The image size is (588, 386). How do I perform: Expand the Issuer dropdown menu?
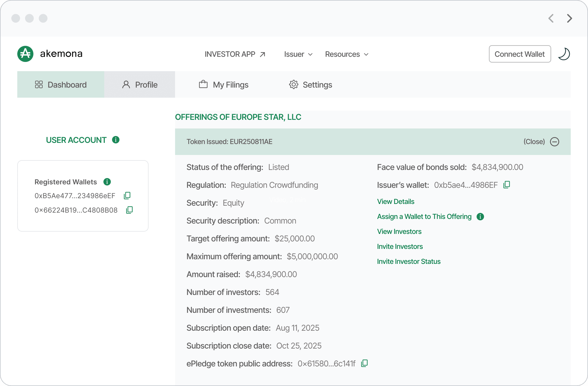click(298, 54)
